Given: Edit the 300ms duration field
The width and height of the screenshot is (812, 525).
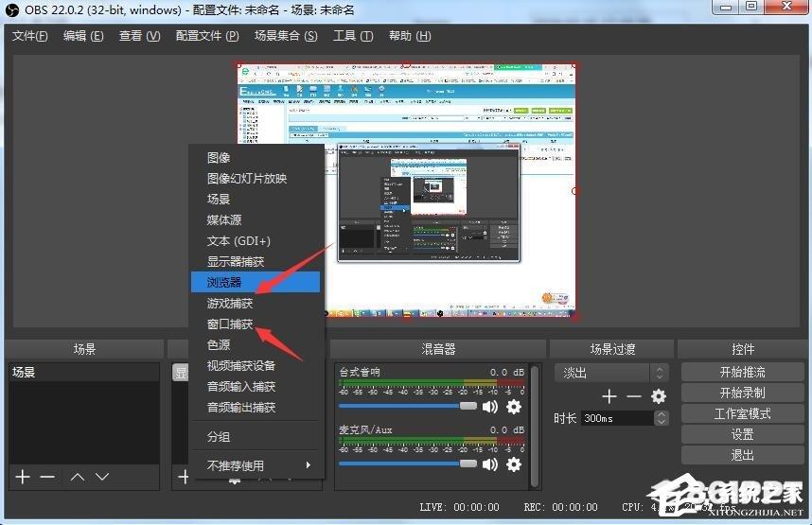Looking at the screenshot, I should (x=617, y=418).
